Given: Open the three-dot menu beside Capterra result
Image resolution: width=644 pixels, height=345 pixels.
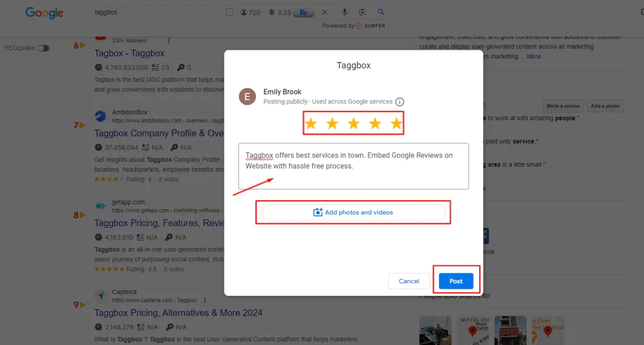Looking at the screenshot, I should tap(205, 300).
